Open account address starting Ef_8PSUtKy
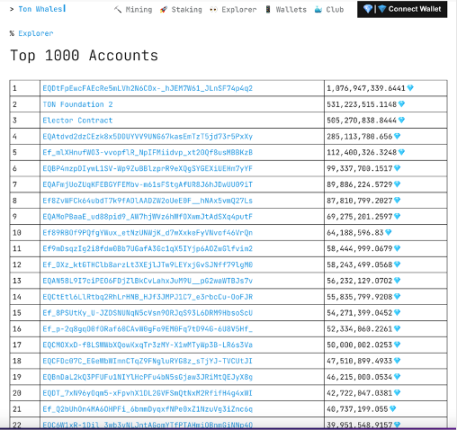 [x=147, y=313]
